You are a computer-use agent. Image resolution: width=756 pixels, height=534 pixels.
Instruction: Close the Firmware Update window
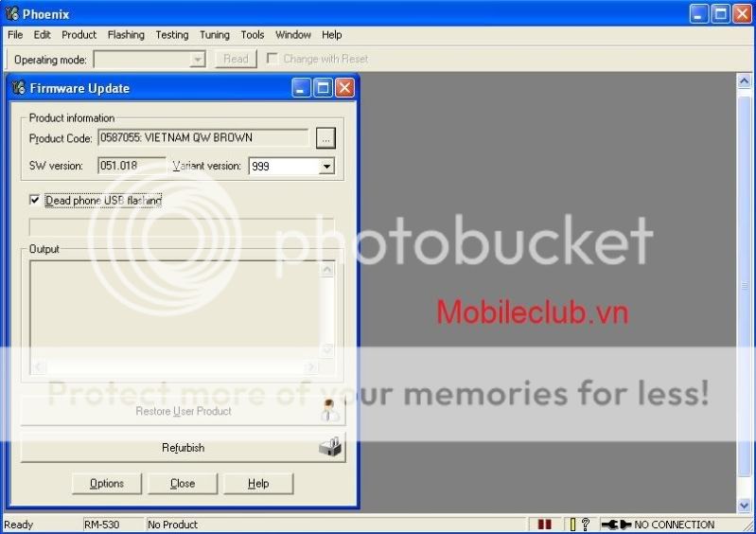pyautogui.click(x=344, y=88)
